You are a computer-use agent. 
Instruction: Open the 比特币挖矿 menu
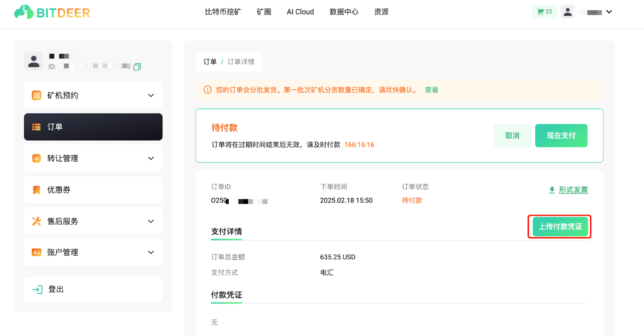pos(223,12)
